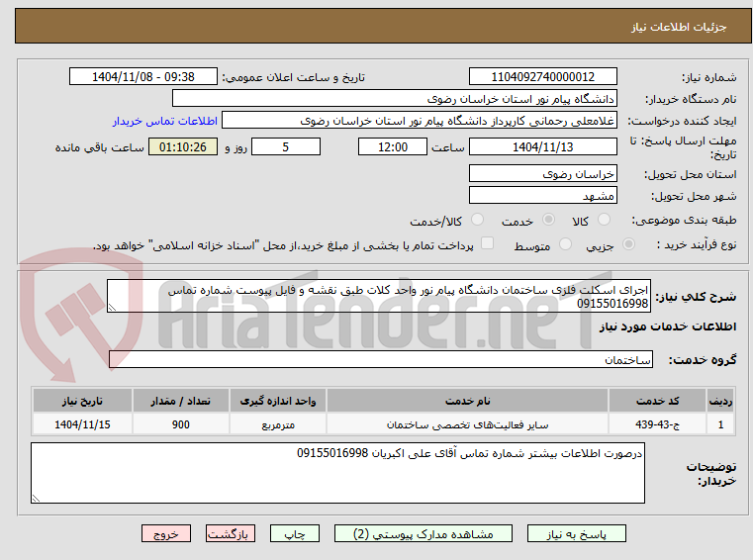Toggle the Islamic treasury payment checkbox
The image size is (753, 560).
tap(488, 243)
